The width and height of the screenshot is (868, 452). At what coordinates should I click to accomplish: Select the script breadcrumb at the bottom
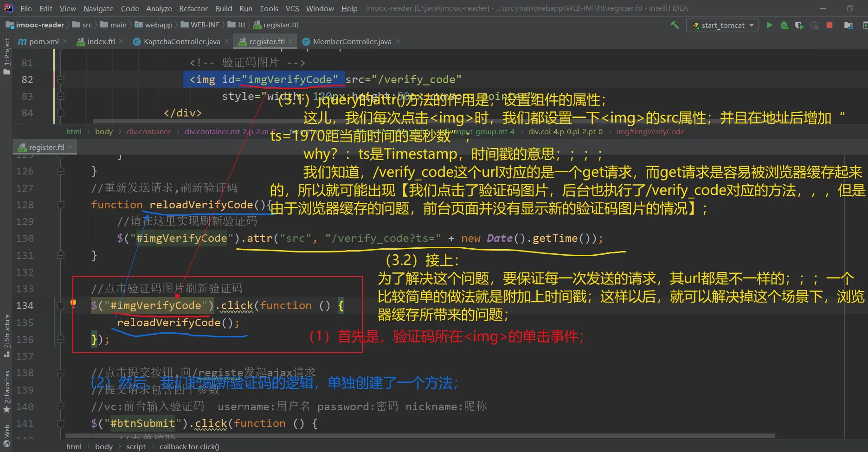point(136,447)
